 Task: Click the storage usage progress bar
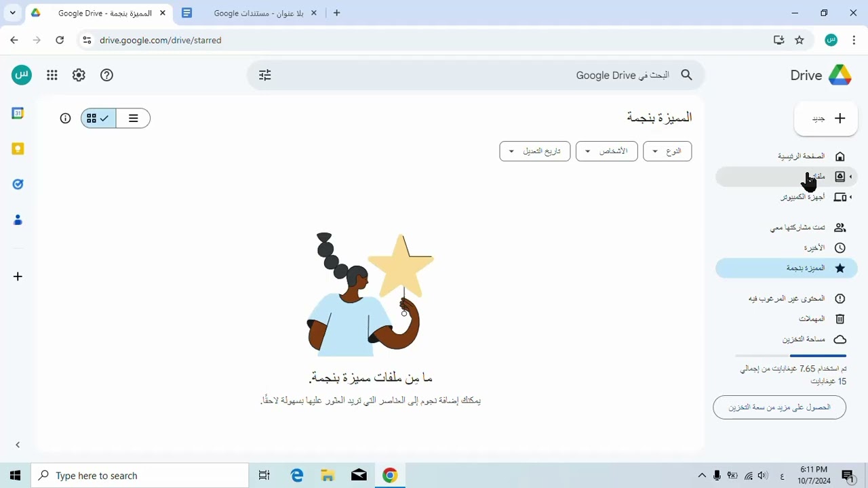pyautogui.click(x=791, y=355)
